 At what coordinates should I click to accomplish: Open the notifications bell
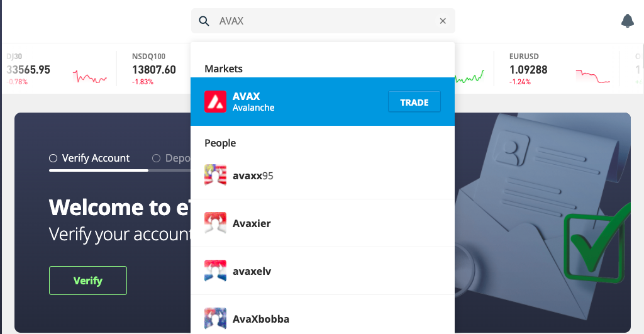click(x=627, y=21)
